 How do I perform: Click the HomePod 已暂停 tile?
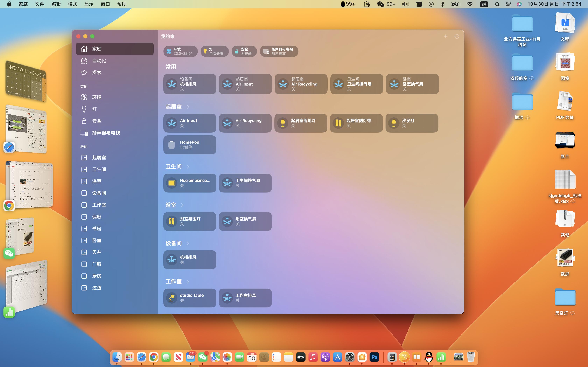(190, 145)
